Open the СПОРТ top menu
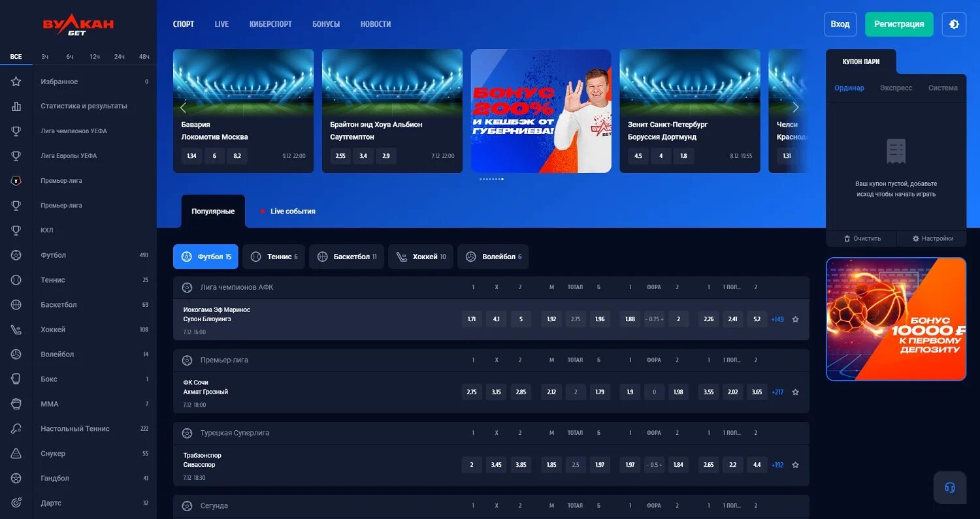980x519 pixels. [x=184, y=24]
